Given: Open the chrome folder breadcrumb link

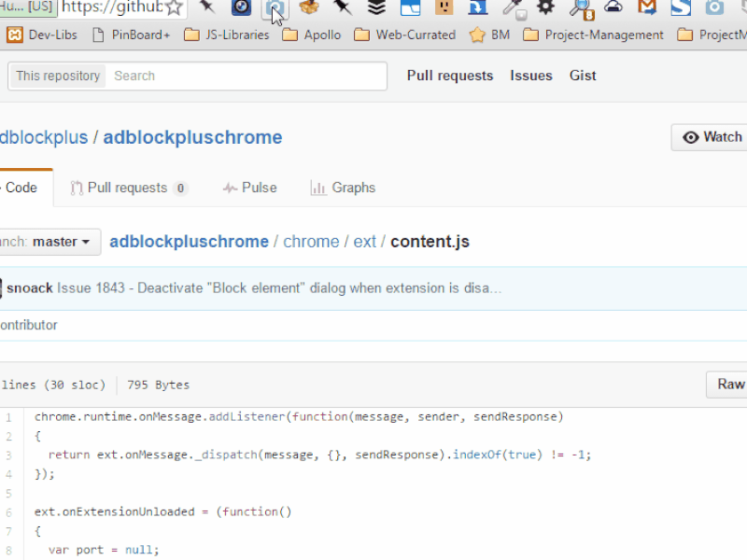Looking at the screenshot, I should [311, 242].
